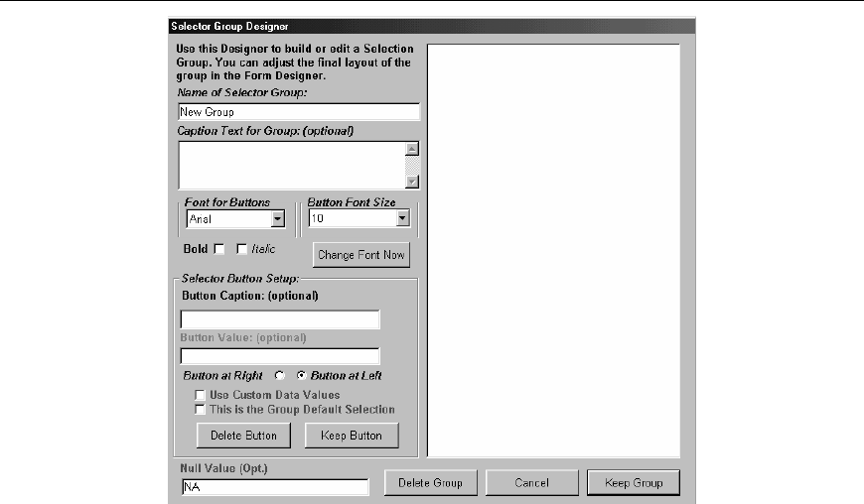The image size is (864, 504).
Task: Select the Button at Left radio option
Action: (x=301, y=375)
